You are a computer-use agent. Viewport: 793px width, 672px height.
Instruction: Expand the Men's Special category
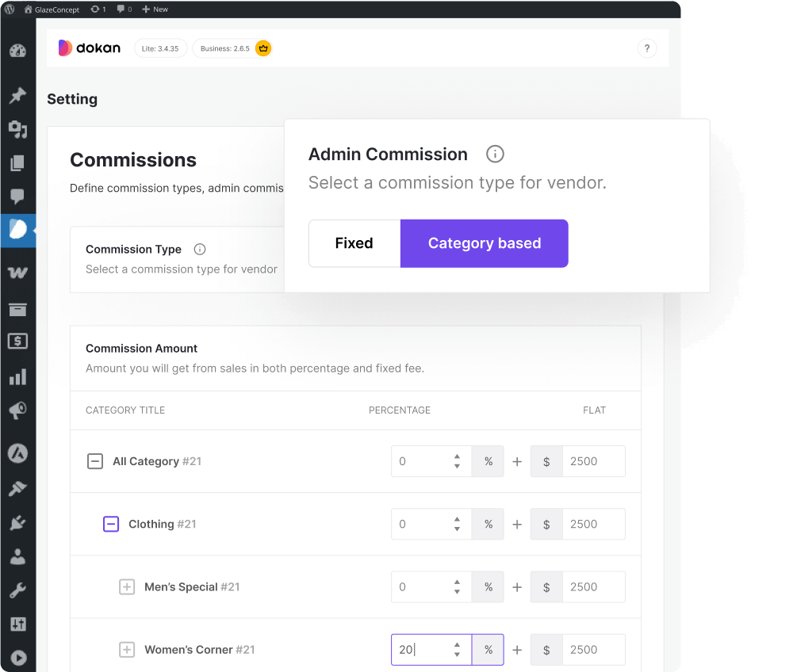[x=127, y=587]
